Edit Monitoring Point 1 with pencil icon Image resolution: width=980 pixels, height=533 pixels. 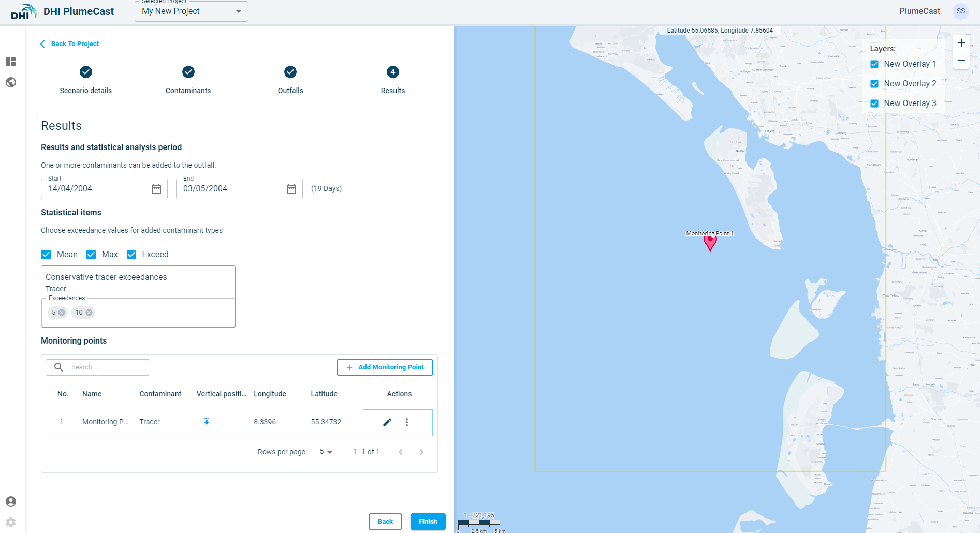click(387, 422)
